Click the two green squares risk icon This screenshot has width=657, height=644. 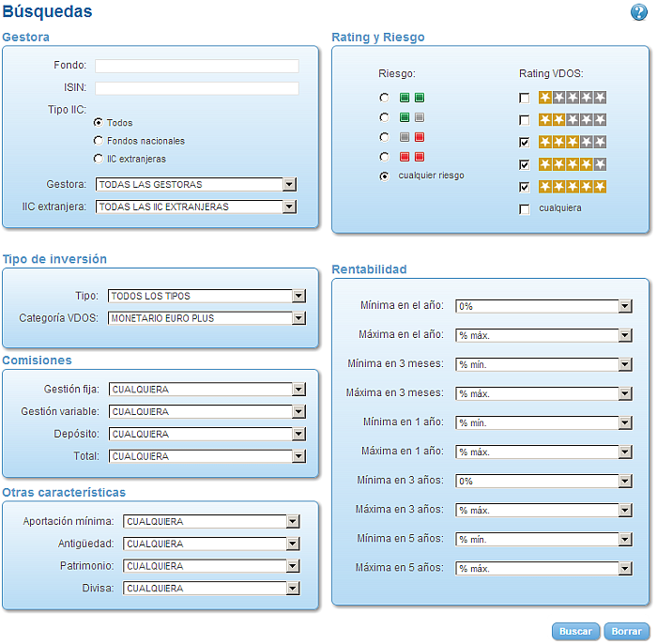coord(412,98)
